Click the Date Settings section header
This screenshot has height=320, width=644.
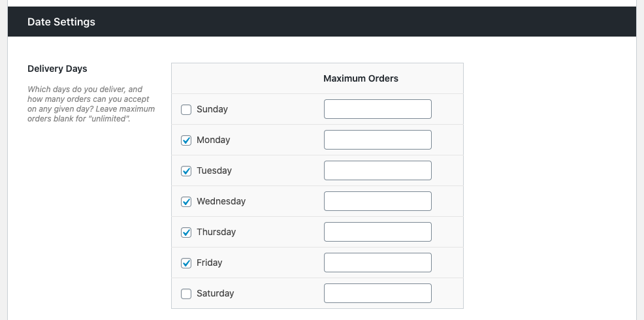pos(61,22)
